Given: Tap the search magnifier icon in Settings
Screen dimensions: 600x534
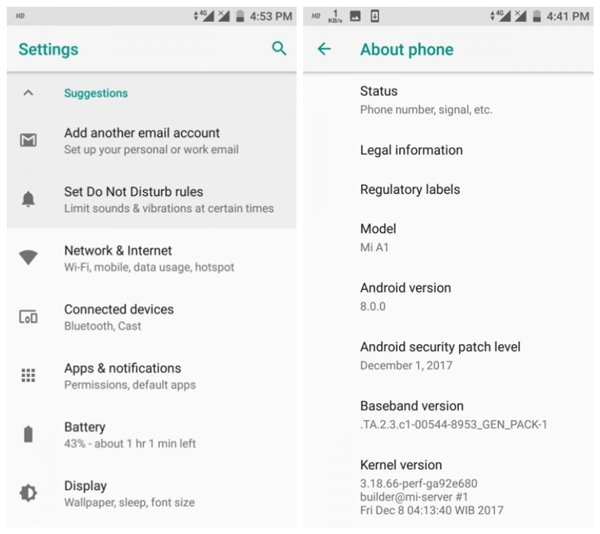Looking at the screenshot, I should [279, 49].
